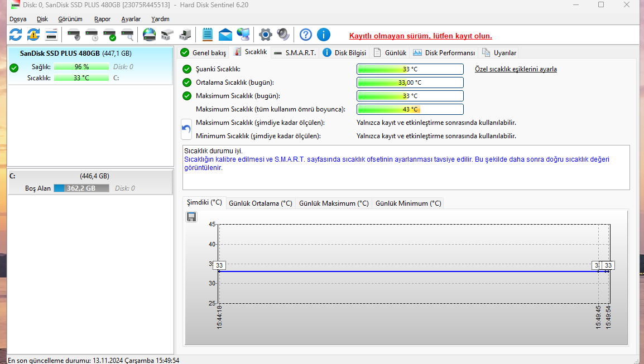Open the Dosya menu
Screen dimensions: 644x364
point(18,19)
